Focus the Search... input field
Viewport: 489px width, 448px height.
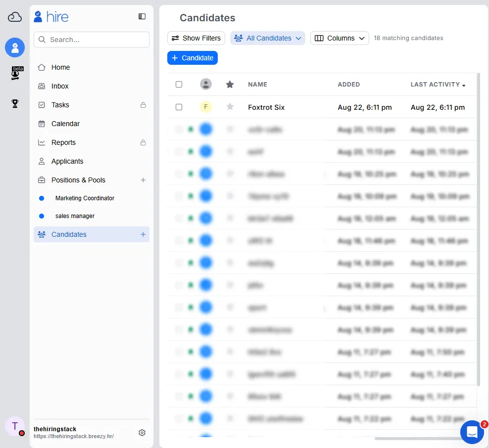[x=92, y=40]
